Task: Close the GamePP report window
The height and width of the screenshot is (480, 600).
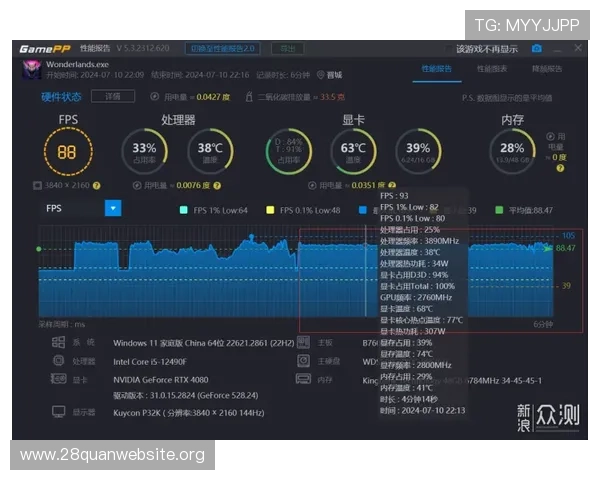Action: click(x=578, y=48)
